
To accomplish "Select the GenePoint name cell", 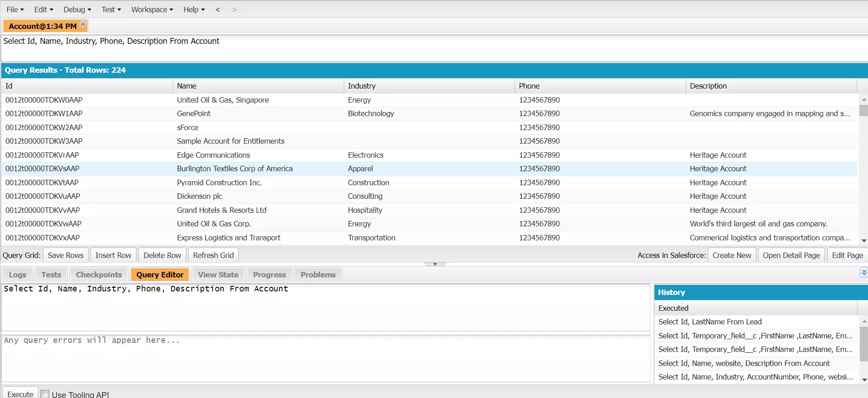I will tap(258, 113).
